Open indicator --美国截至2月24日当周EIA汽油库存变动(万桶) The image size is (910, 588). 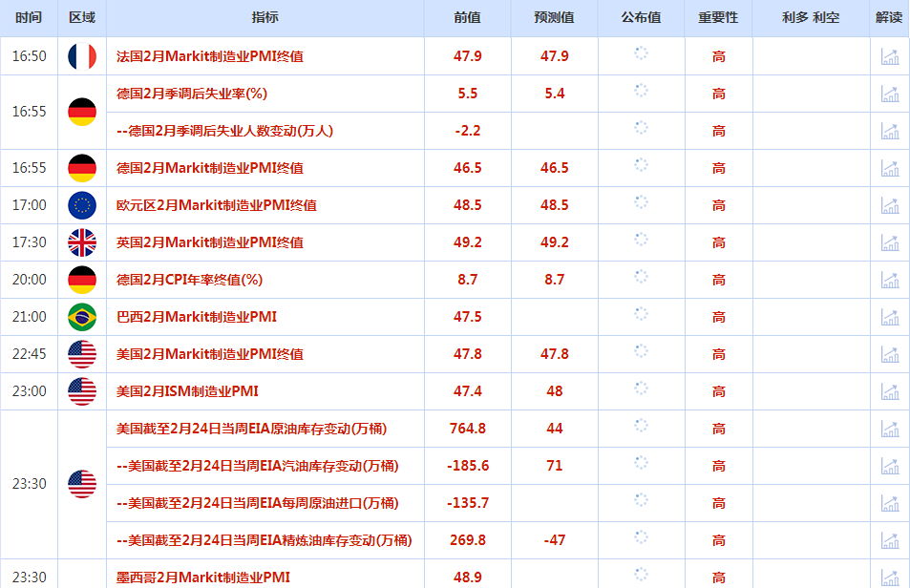pyautogui.click(x=258, y=466)
